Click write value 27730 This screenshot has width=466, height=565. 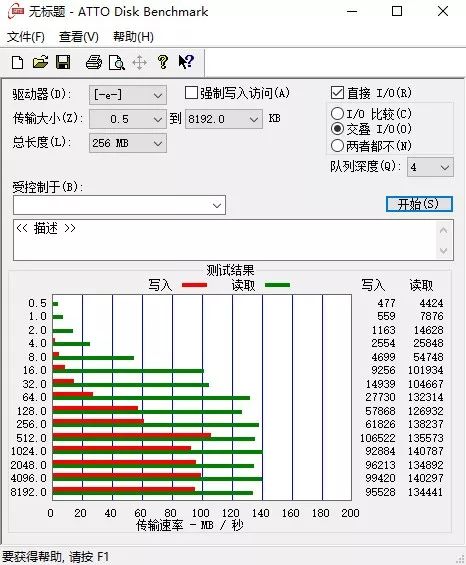380,397
